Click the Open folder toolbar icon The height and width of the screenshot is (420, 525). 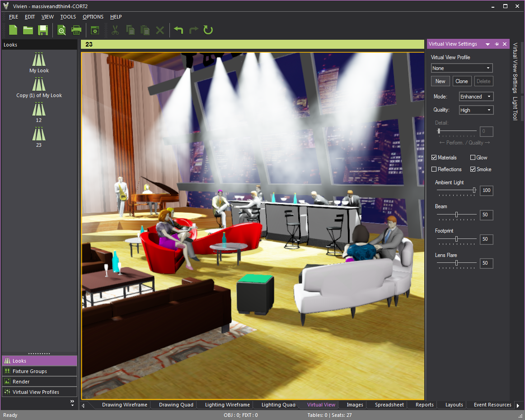coord(28,30)
